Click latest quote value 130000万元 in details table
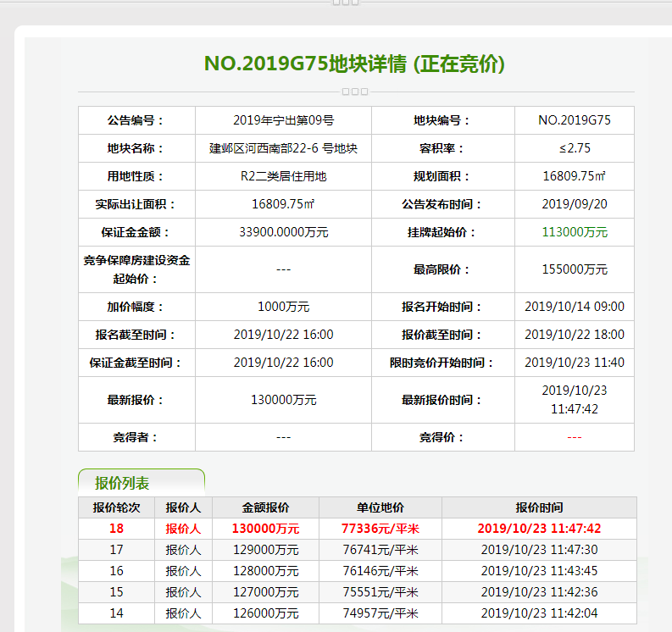672x632 pixels. coord(283,400)
